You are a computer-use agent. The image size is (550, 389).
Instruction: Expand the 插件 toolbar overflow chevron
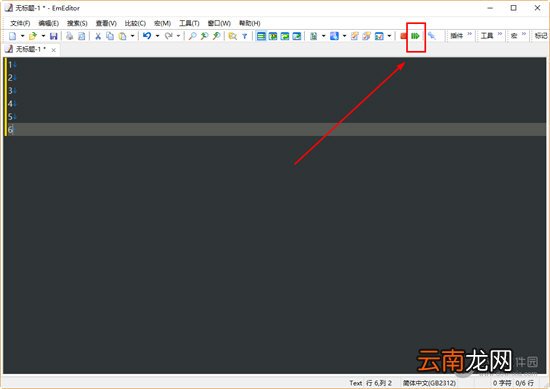coord(470,34)
